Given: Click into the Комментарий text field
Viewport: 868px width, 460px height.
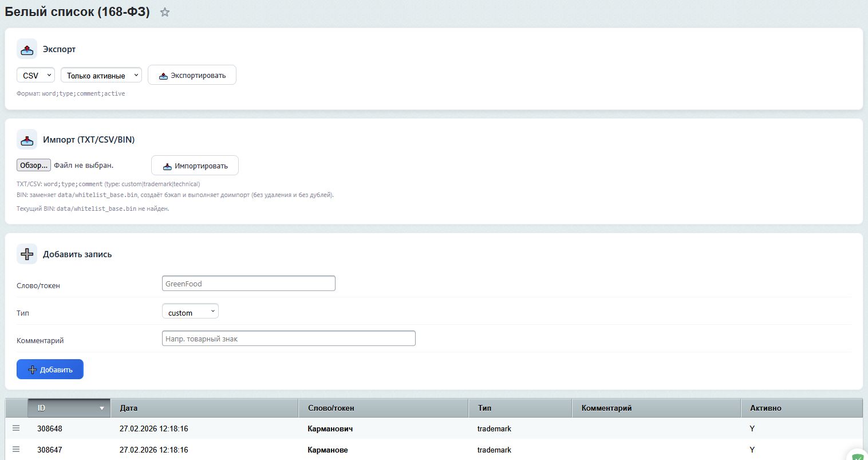Looking at the screenshot, I should click(x=289, y=339).
